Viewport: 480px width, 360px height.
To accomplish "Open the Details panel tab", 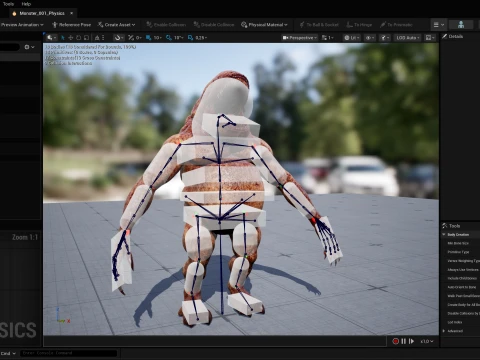I will [453, 36].
